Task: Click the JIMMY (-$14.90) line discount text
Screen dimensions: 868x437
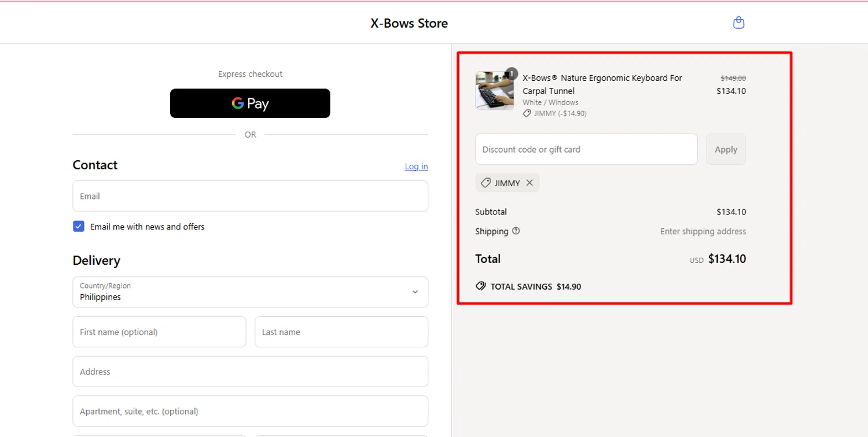Action: click(560, 113)
